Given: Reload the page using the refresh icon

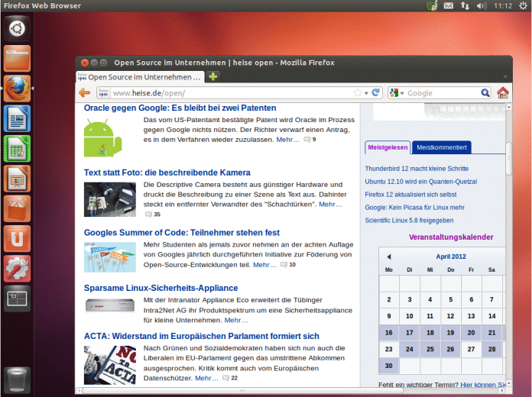Looking at the screenshot, I should 376,93.
